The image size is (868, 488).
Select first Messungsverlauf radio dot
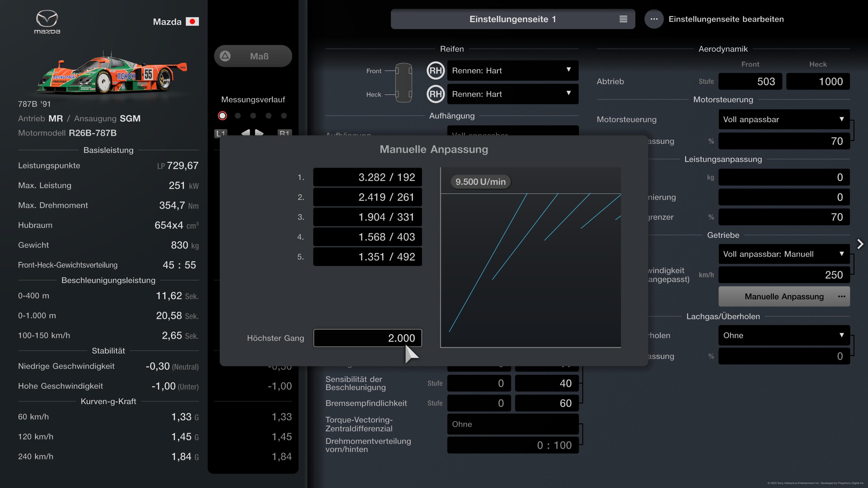click(x=222, y=116)
